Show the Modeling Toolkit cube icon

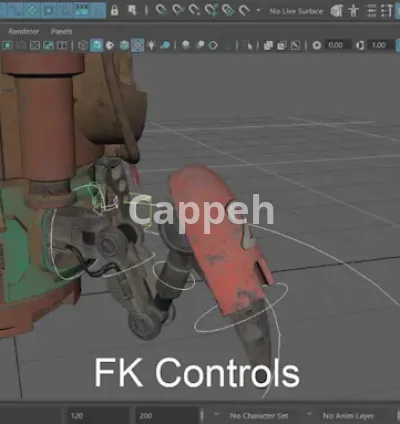coord(337,11)
